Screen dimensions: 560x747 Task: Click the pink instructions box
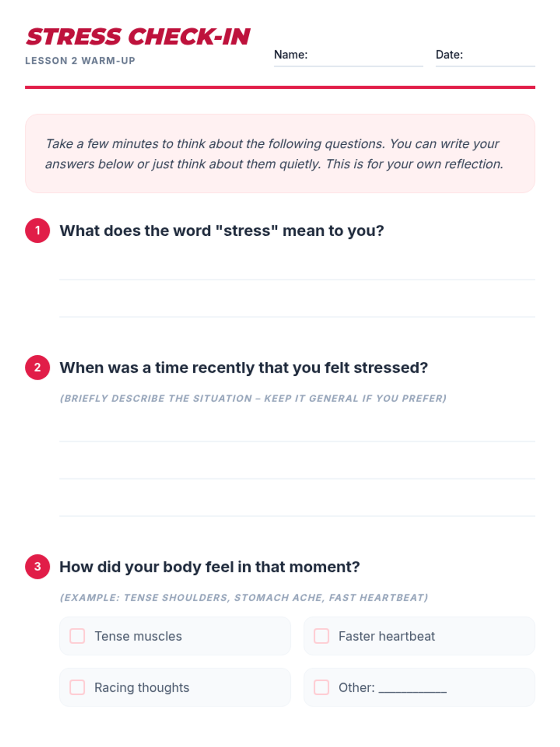(x=280, y=154)
